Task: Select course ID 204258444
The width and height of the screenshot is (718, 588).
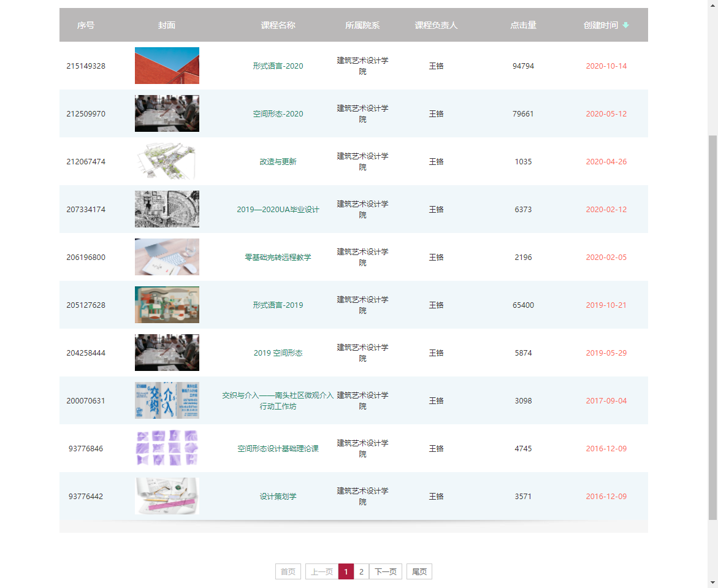Action: click(86, 353)
